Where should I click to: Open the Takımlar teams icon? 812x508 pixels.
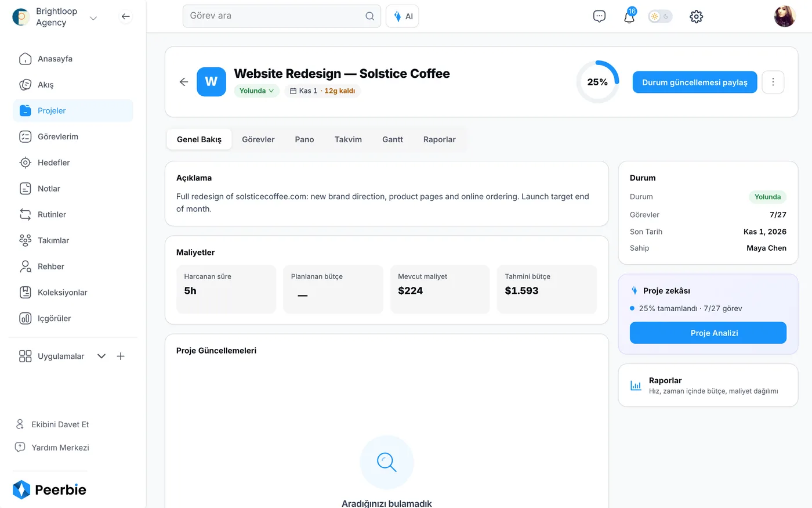pyautogui.click(x=26, y=240)
